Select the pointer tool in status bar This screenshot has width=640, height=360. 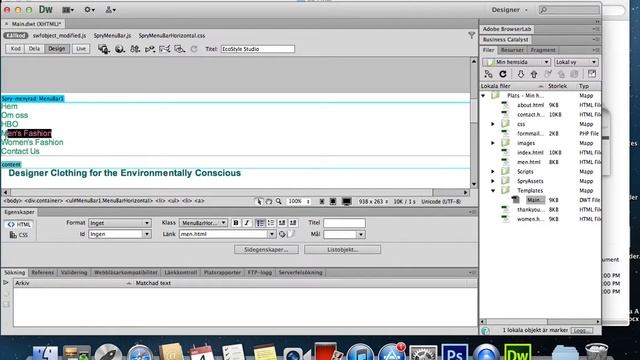(x=259, y=202)
